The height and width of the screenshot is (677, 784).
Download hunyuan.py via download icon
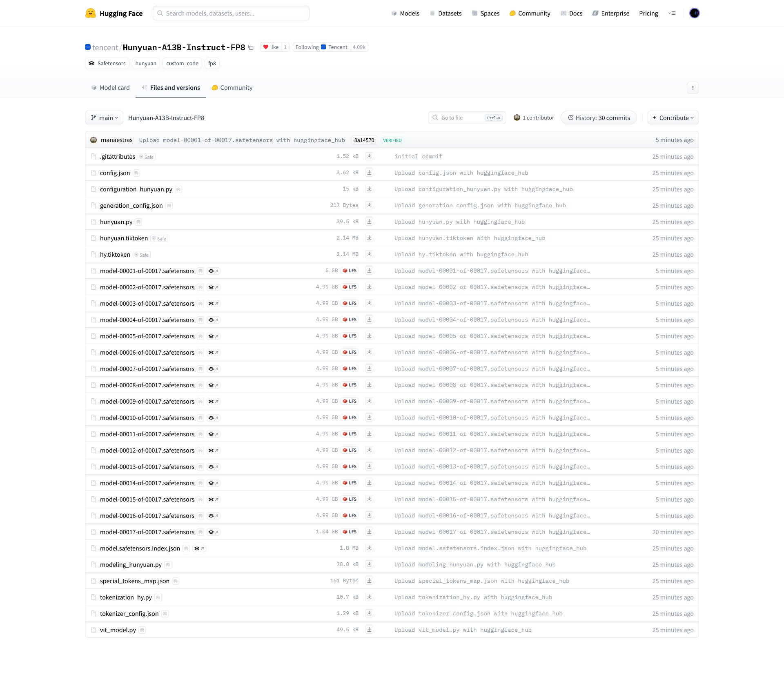click(x=369, y=222)
